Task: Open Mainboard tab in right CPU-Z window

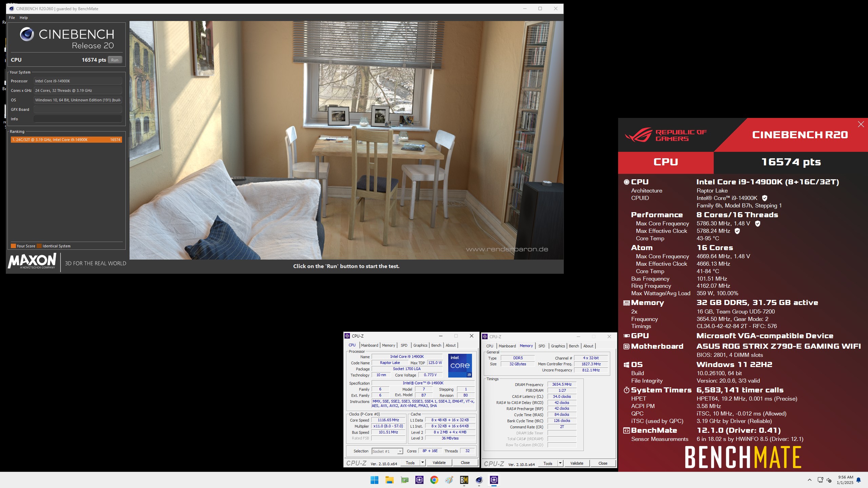Action: coord(507,346)
